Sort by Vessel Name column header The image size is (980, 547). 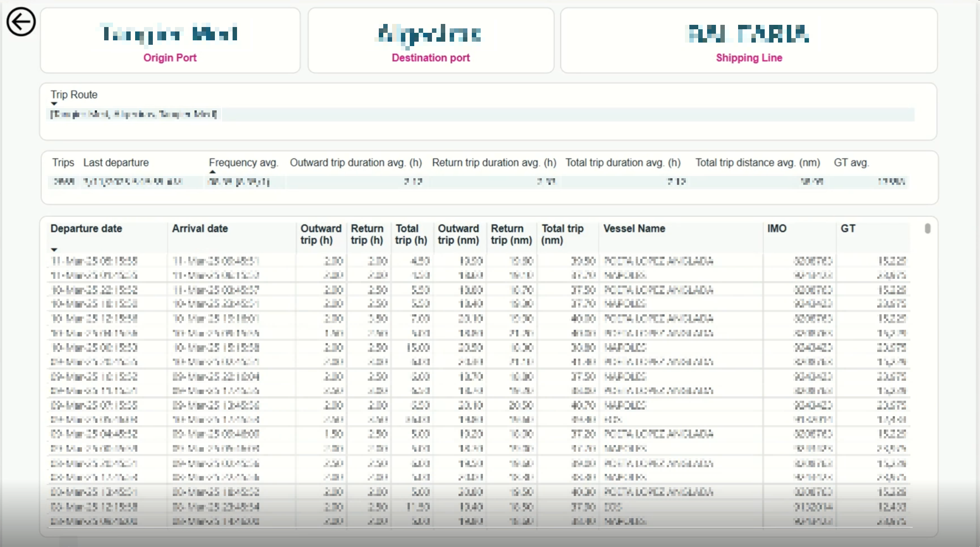(634, 229)
